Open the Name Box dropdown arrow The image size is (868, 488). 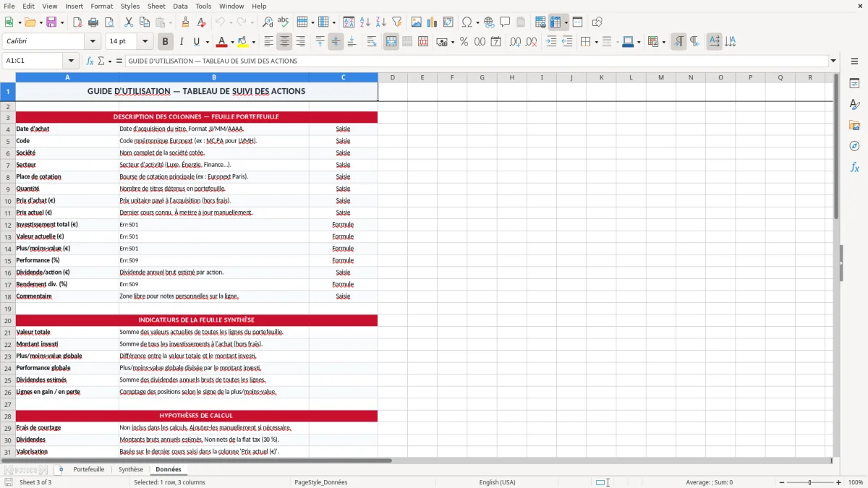click(71, 61)
